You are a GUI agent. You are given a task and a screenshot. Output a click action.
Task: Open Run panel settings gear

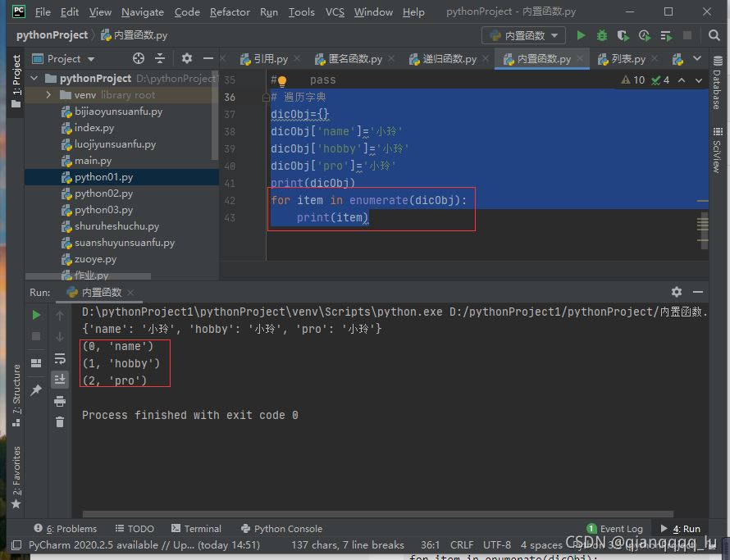[x=677, y=292]
